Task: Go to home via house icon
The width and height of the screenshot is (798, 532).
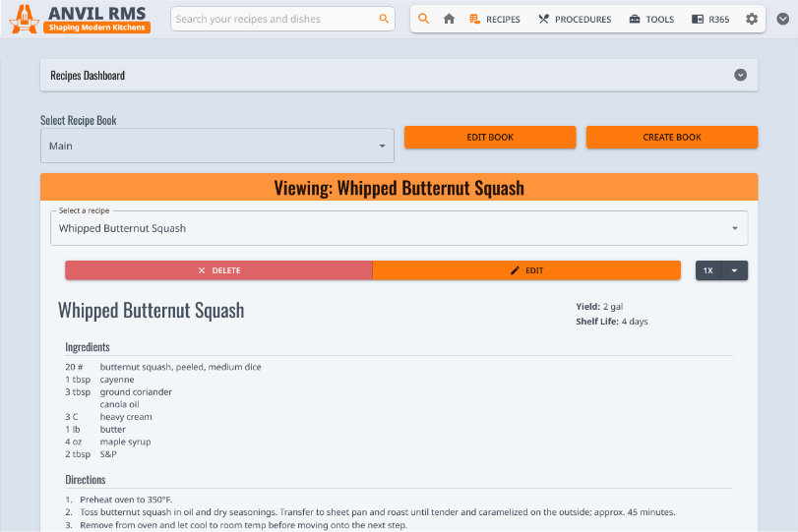Action: [449, 19]
